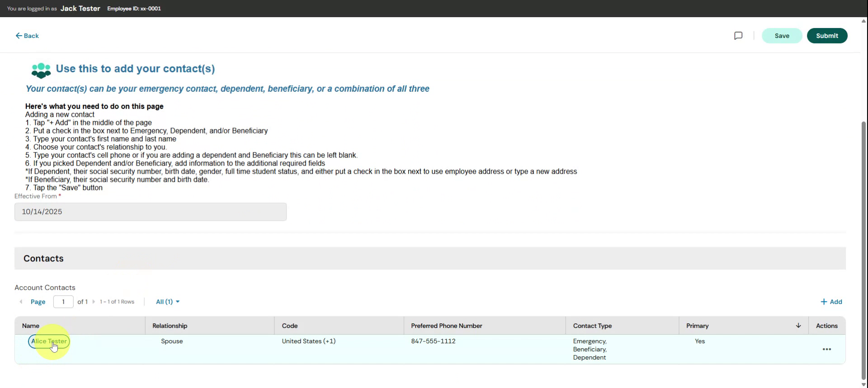Viewport: 868px width, 388px height.
Task: Click the Effective From date field
Action: coord(151,212)
